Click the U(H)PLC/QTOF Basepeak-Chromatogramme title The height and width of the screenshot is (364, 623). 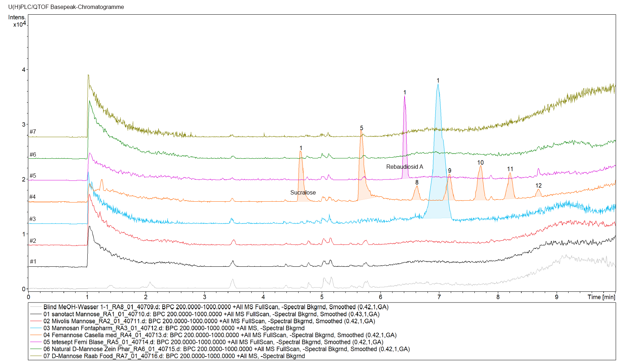pos(66,7)
